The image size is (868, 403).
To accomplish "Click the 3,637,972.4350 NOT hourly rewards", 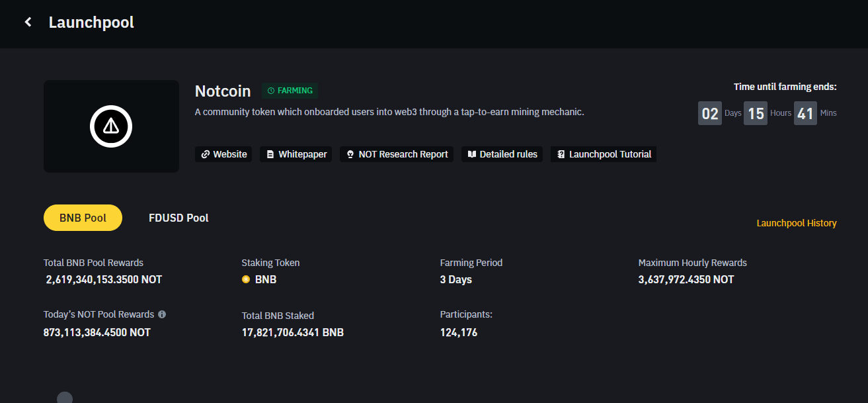I will pos(686,279).
